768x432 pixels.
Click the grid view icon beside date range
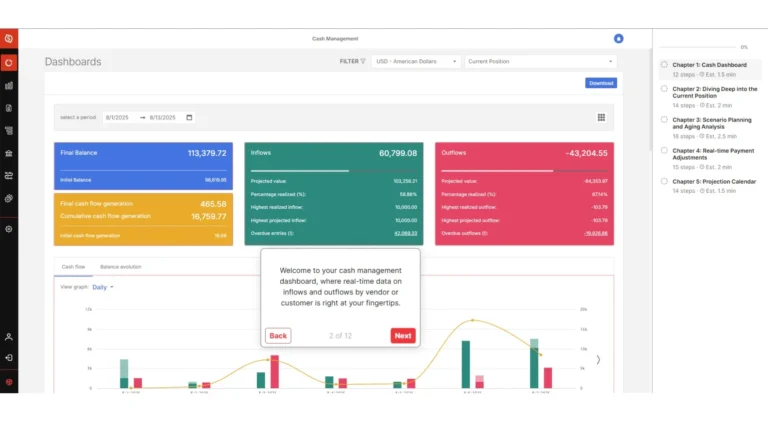601,117
